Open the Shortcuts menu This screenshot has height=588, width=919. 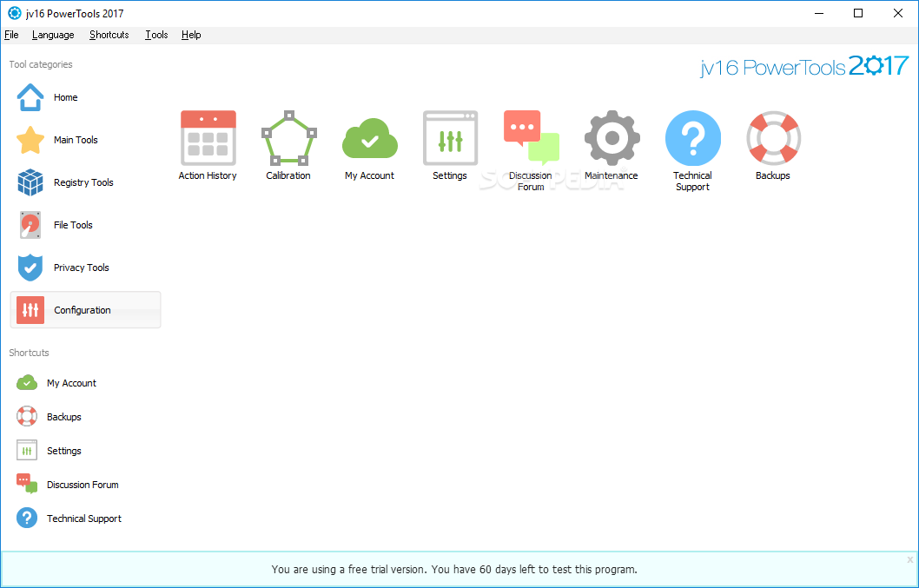point(109,35)
